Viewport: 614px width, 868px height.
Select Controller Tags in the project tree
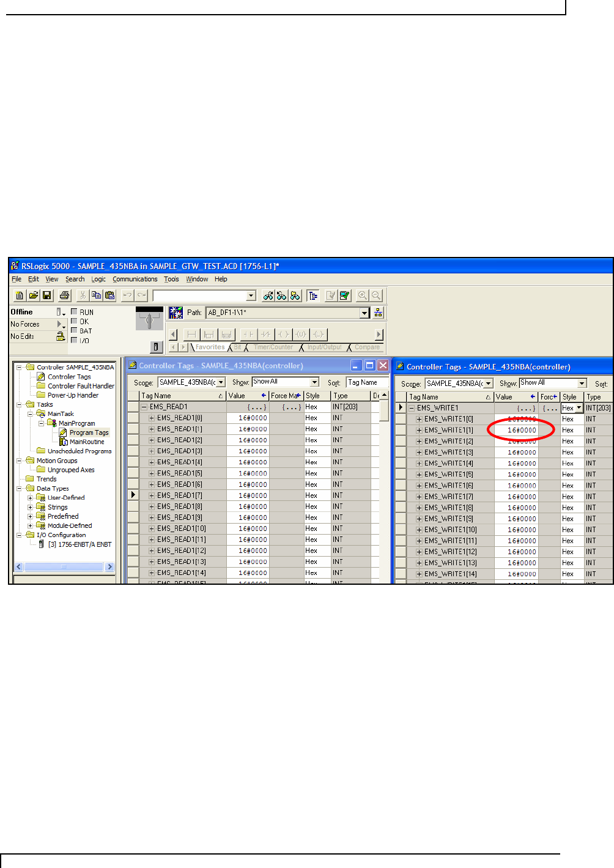click(69, 377)
